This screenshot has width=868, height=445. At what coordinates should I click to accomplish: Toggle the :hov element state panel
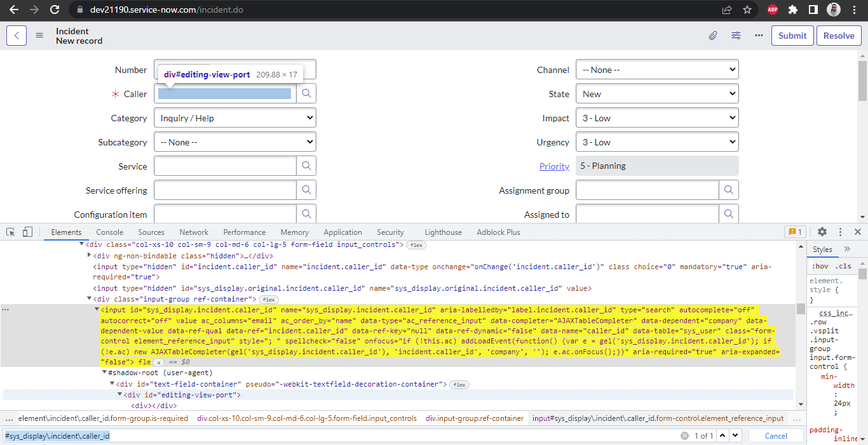click(x=820, y=266)
